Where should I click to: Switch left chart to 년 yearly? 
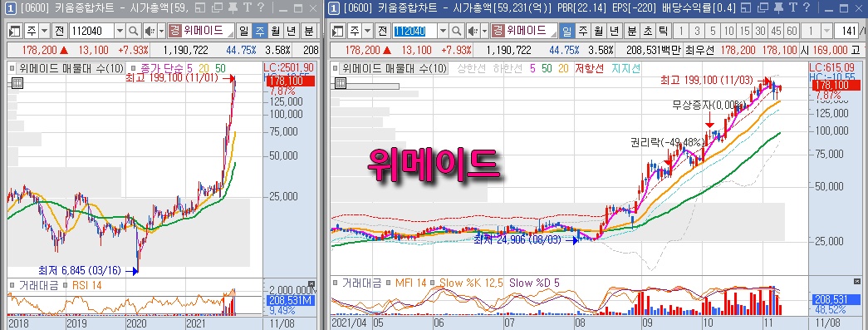[x=292, y=31]
